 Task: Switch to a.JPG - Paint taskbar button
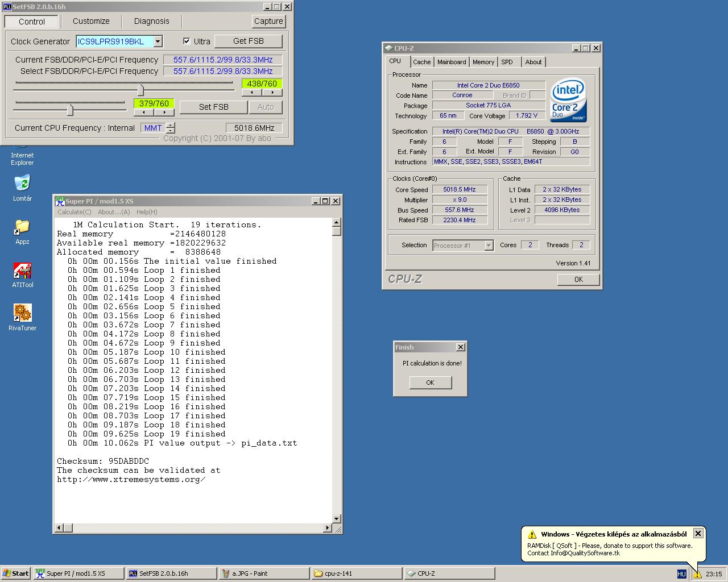264,573
